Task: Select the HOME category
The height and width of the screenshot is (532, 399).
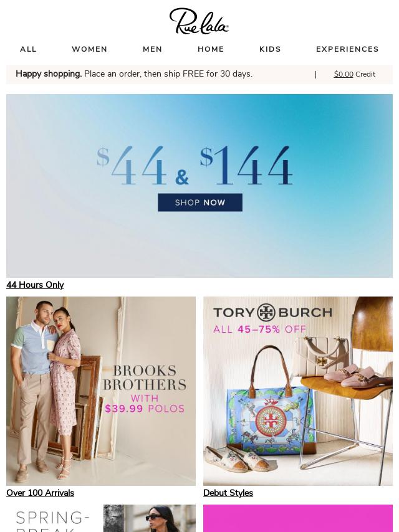Action: point(211,49)
